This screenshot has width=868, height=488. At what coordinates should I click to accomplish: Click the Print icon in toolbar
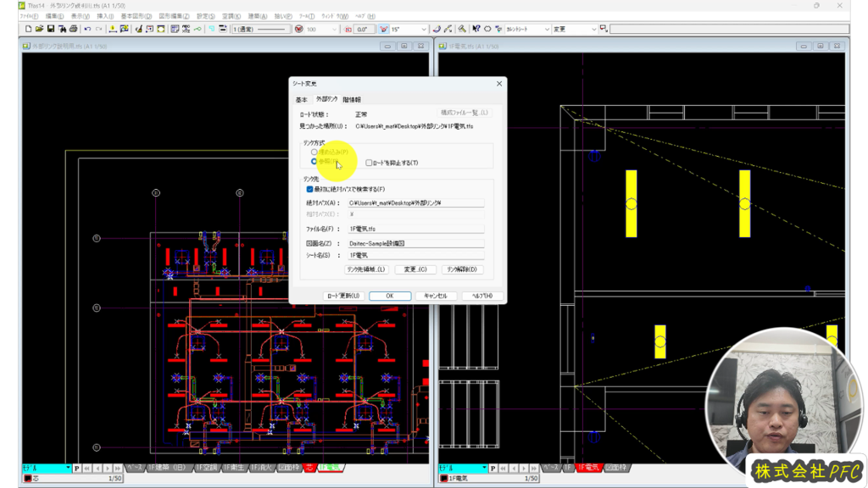(73, 29)
